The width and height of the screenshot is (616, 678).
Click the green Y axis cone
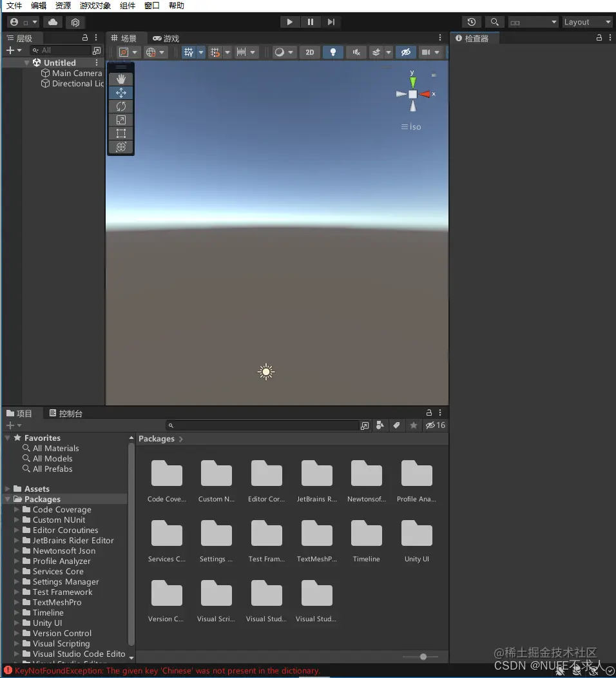413,82
